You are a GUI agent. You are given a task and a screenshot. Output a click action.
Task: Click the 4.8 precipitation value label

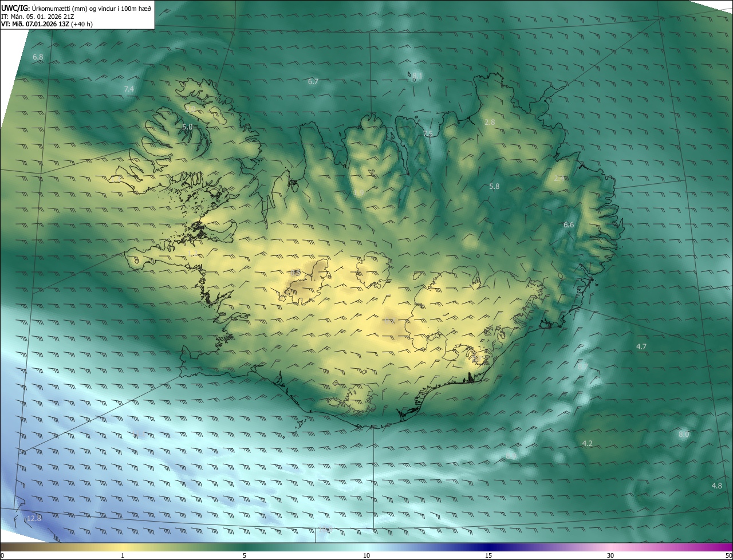[x=716, y=486]
